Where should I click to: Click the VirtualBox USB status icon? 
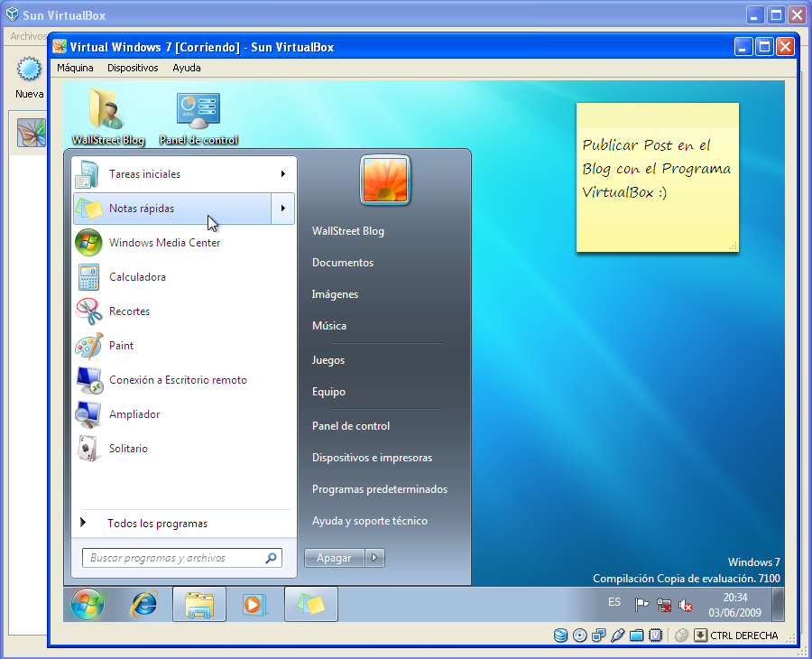pos(617,636)
